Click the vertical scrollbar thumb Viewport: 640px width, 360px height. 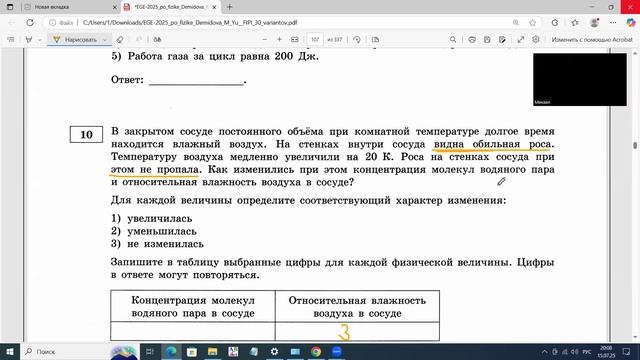tap(635, 145)
